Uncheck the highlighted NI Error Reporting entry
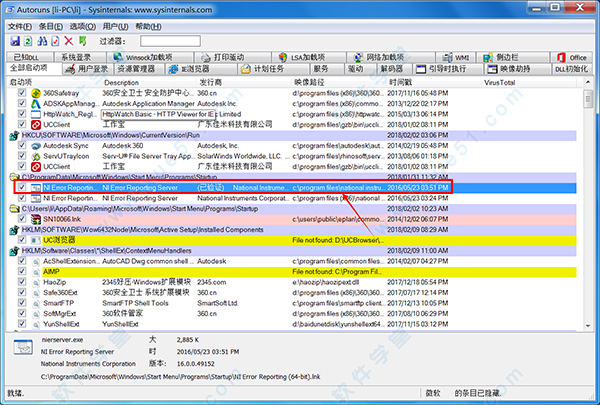600x405 pixels. 22,187
